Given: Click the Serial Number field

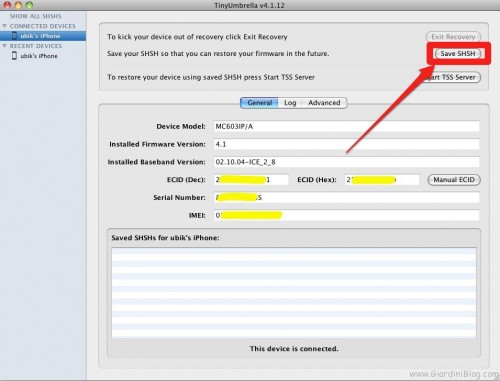Looking at the screenshot, I should pos(346,198).
